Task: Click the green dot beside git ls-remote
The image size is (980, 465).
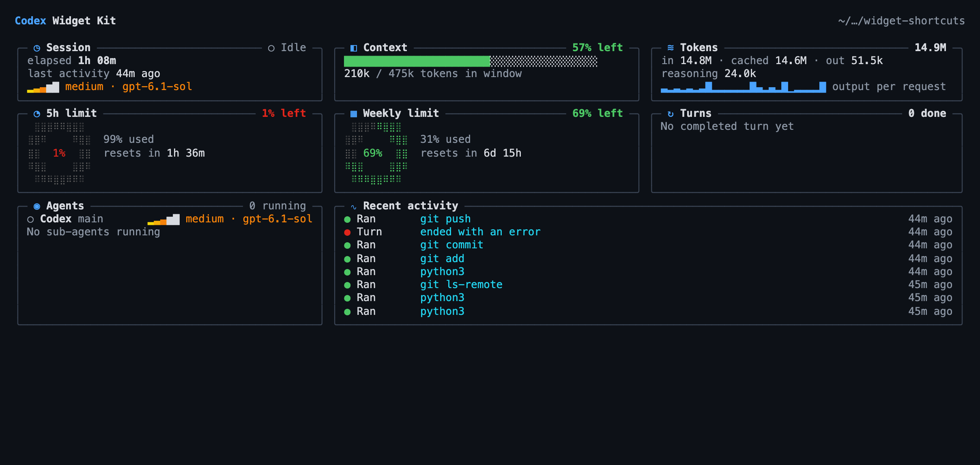Action: point(347,285)
